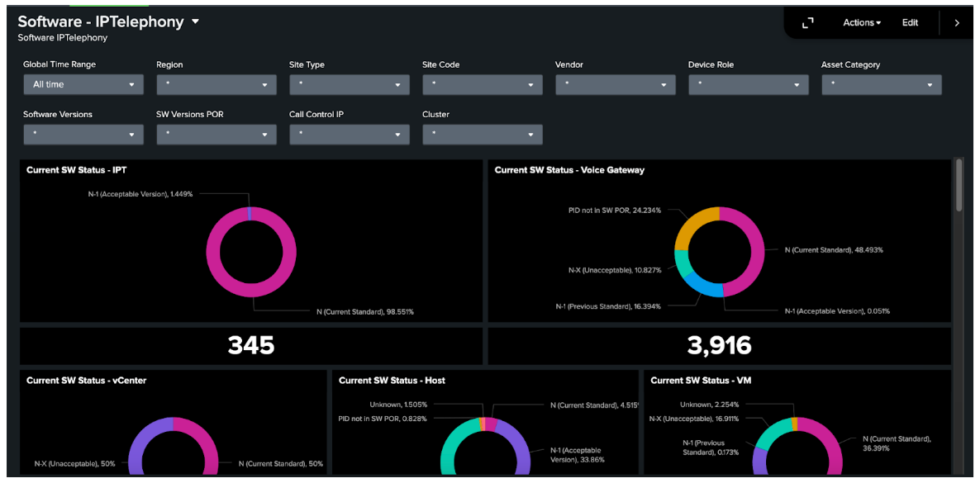Screen dimensions: 980x483
Task: Click the right chevron arrow beside Edit
Action: pos(958,22)
